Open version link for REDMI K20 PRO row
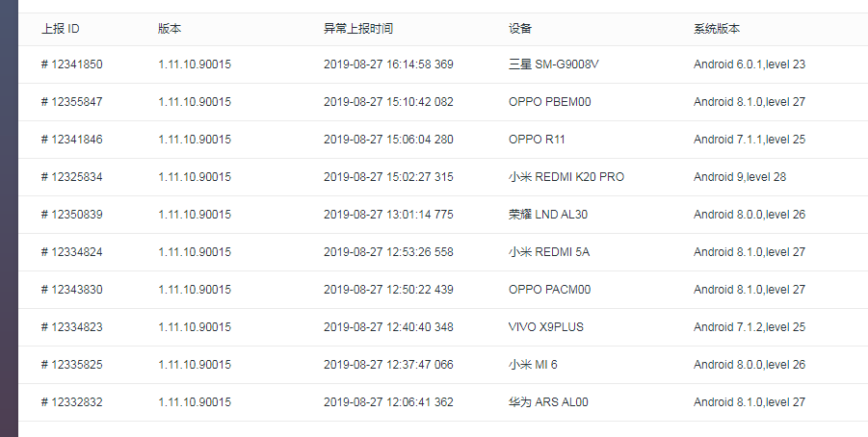 click(195, 177)
